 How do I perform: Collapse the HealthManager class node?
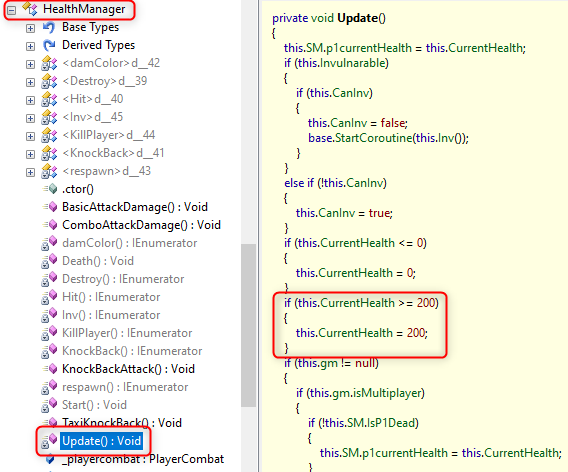pos(12,10)
